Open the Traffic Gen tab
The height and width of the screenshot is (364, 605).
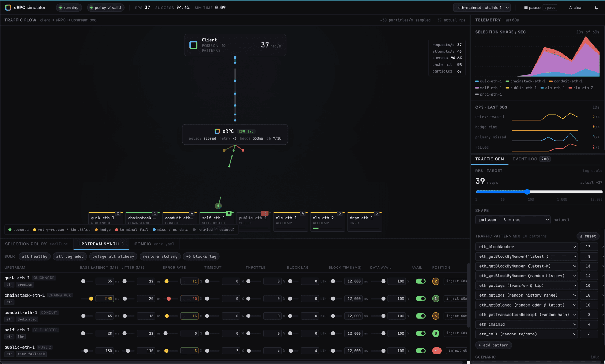click(x=489, y=159)
